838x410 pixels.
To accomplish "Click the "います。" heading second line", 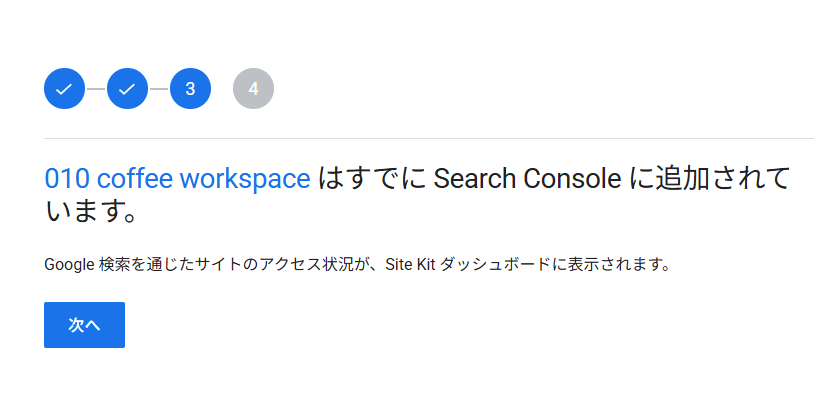I will coord(91,212).
